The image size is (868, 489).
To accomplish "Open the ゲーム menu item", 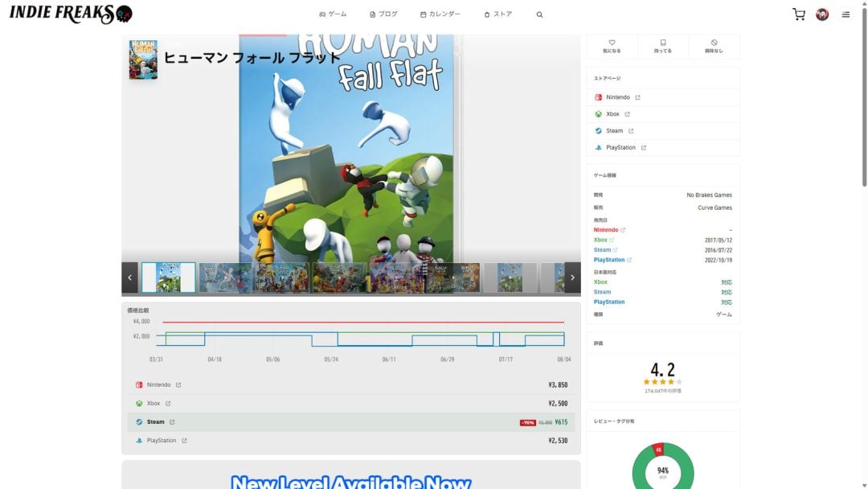I will pyautogui.click(x=334, y=14).
